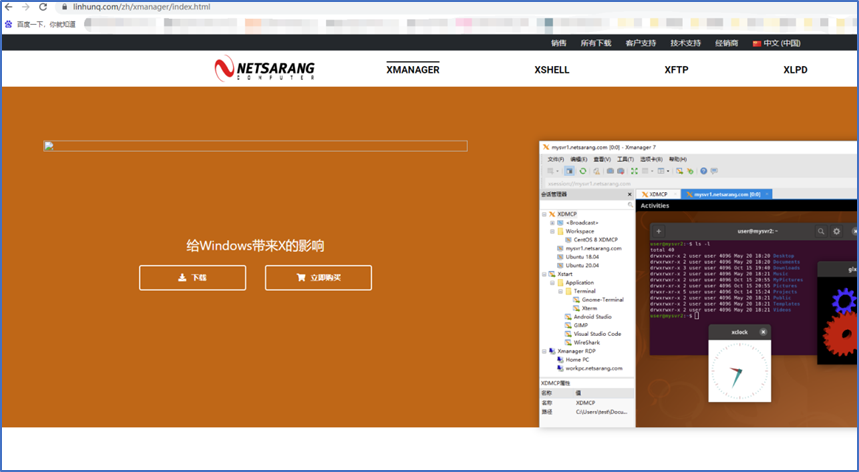Open the 销售 link in top bar

pos(559,43)
